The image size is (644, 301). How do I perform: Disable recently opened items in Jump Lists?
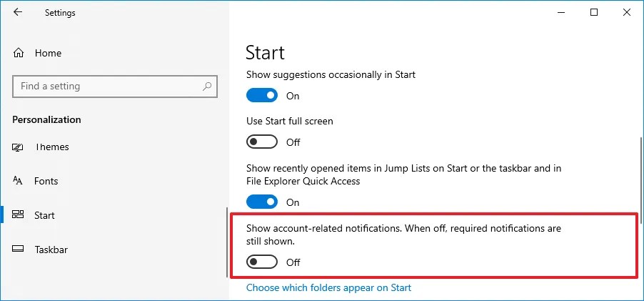tap(262, 202)
